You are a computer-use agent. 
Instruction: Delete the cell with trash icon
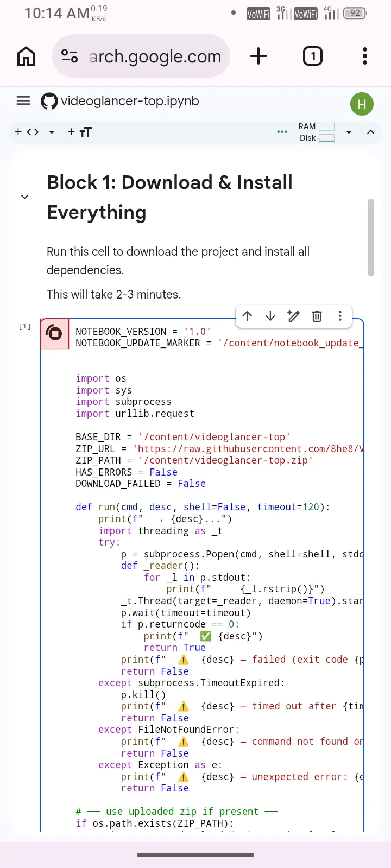point(317,316)
